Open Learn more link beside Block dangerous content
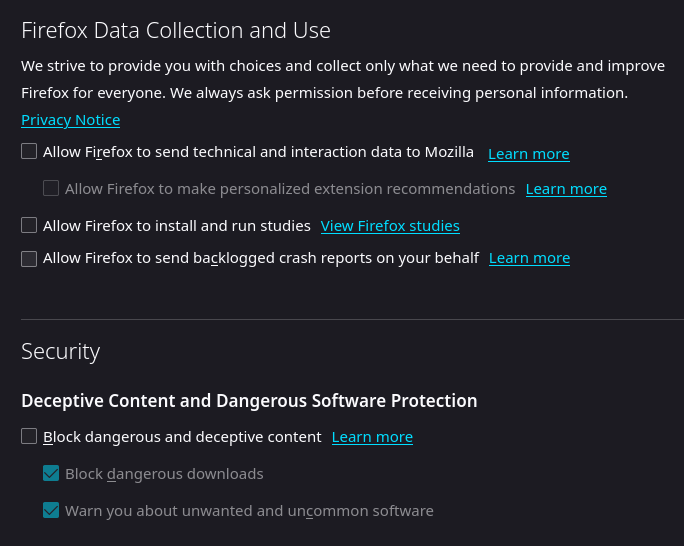 (x=372, y=437)
